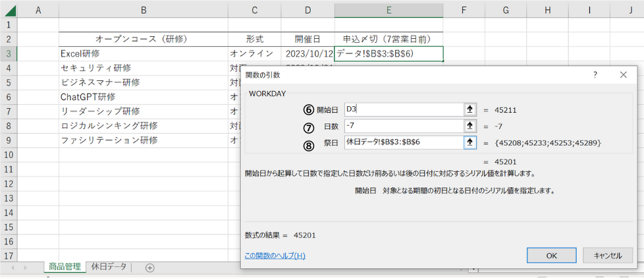The image size is (644, 278).
Task: Click the 祭日 input field with 休日データ range
Action: coord(403,142)
